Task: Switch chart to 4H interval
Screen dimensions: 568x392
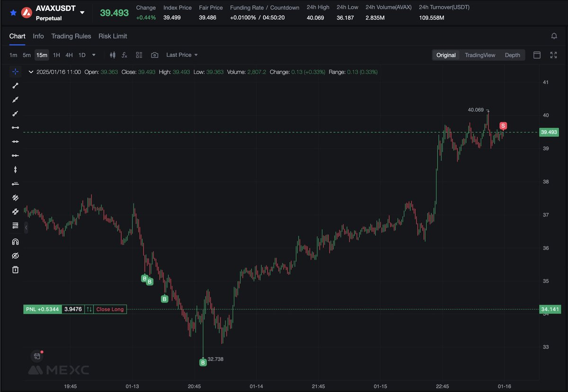Action: 69,55
